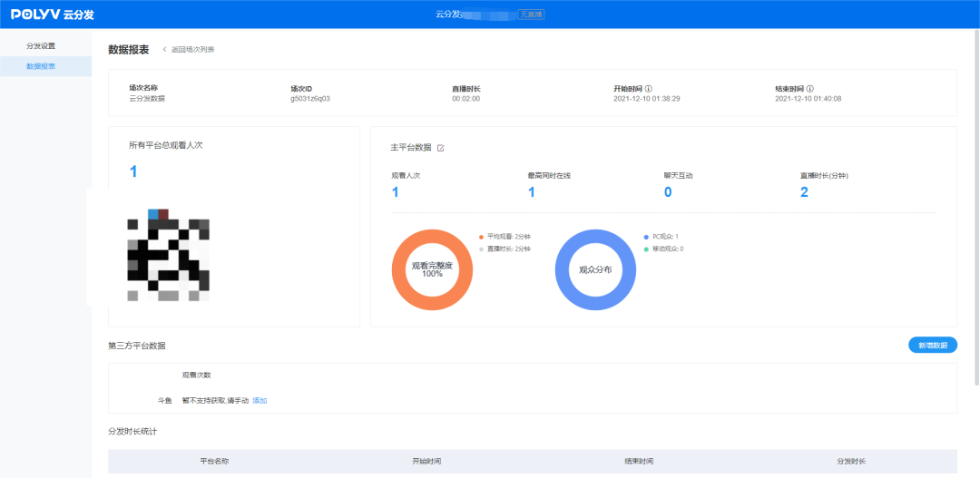Click the POLYV 云分发 logo
This screenshot has width=980, height=478.
point(52,15)
